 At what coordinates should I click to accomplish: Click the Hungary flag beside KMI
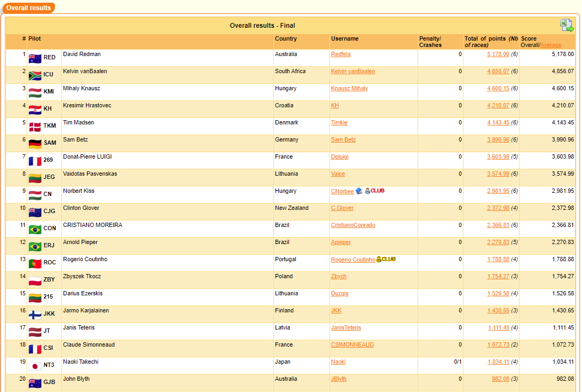pos(35,93)
